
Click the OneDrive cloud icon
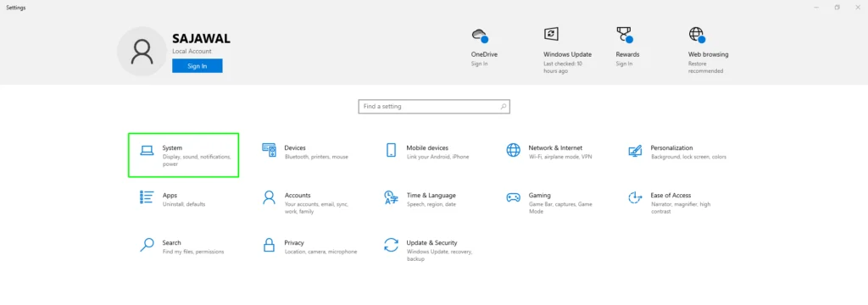[480, 36]
